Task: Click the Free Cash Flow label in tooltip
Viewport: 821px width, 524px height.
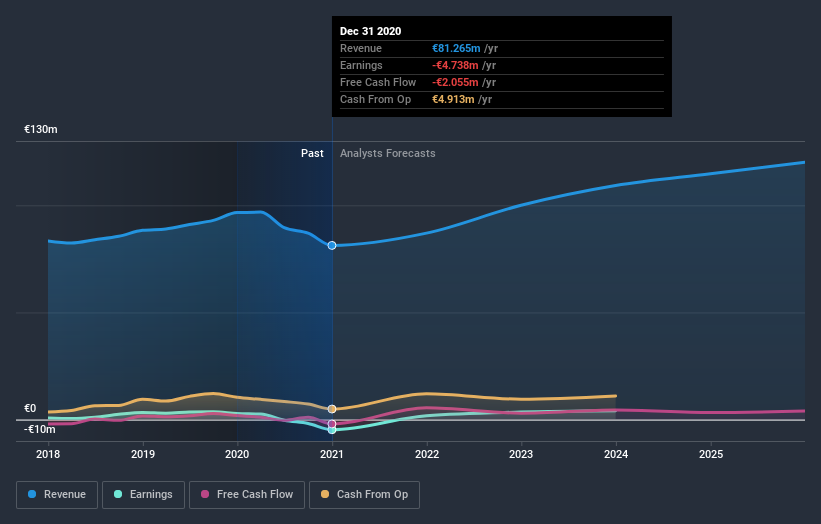Action: click(x=378, y=82)
